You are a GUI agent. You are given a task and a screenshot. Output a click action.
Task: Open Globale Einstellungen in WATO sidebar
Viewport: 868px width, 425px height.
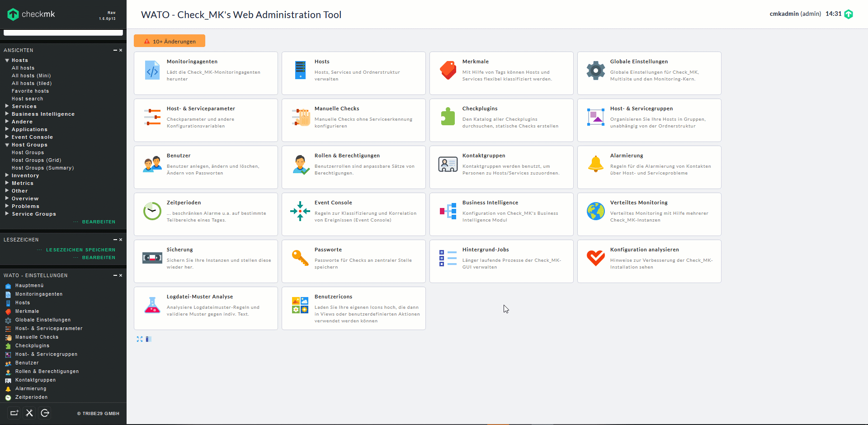43,320
